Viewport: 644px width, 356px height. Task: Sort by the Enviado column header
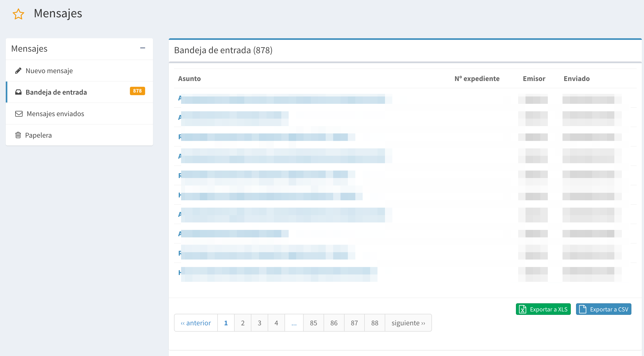pyautogui.click(x=577, y=79)
